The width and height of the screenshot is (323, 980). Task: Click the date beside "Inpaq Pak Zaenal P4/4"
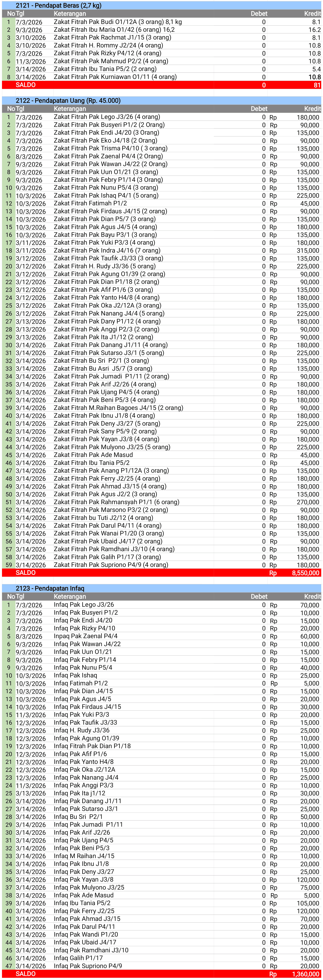pyautogui.click(x=29, y=636)
